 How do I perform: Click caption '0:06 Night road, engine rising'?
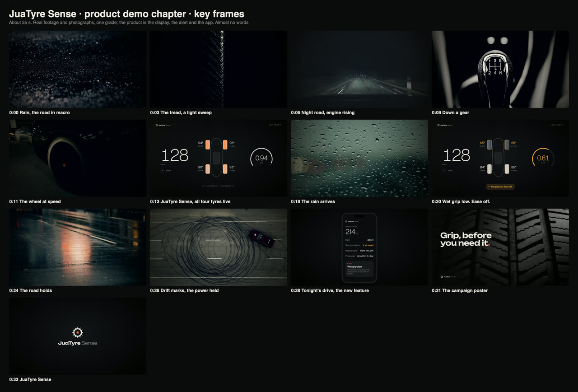[323, 112]
